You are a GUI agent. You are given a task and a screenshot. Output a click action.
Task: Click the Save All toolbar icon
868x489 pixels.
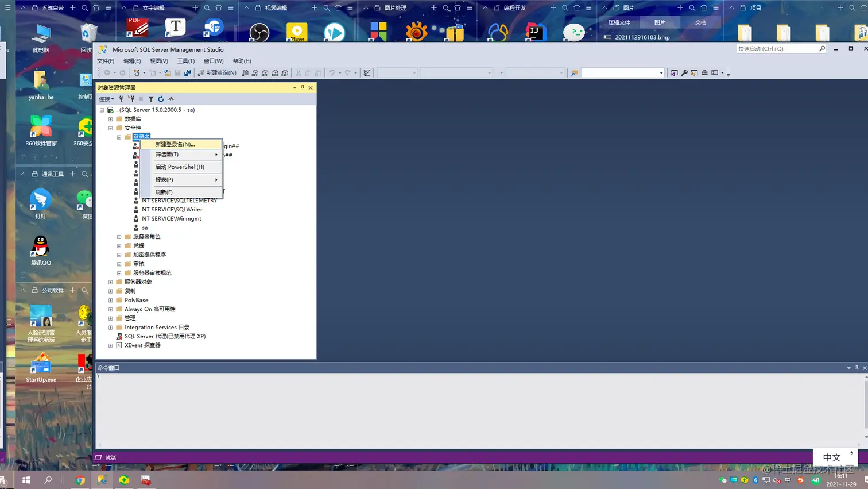point(188,73)
